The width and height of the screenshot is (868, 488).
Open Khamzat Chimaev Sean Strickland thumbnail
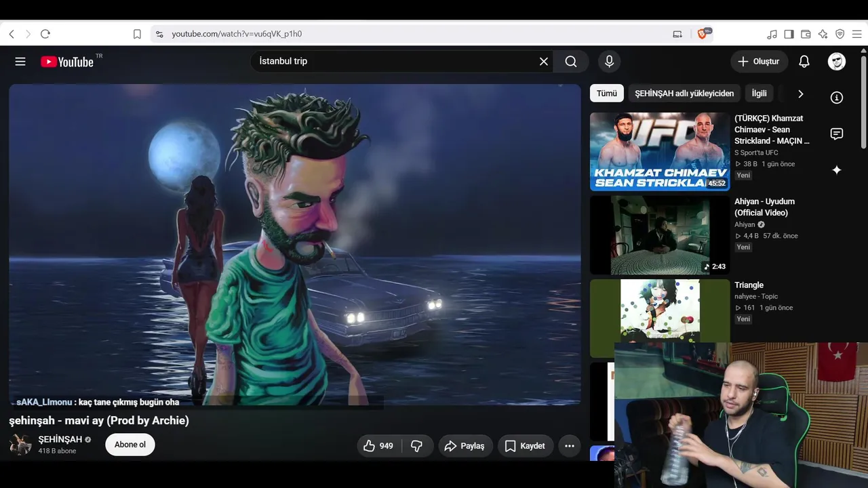(x=660, y=152)
